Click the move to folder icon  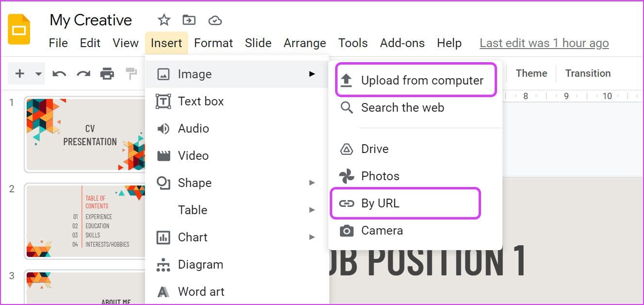coord(189,20)
